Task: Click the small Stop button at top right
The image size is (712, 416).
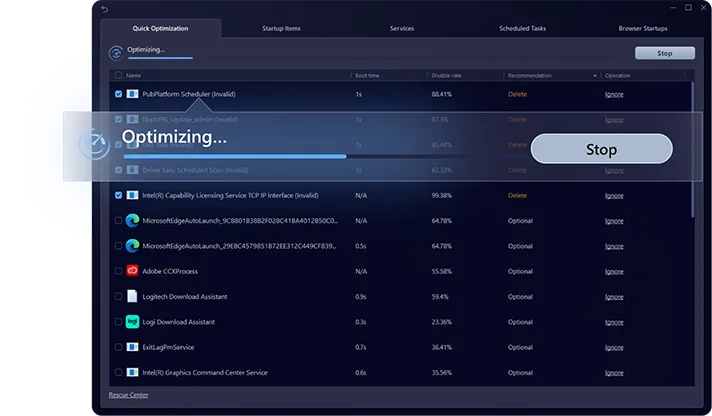Action: [x=665, y=53]
